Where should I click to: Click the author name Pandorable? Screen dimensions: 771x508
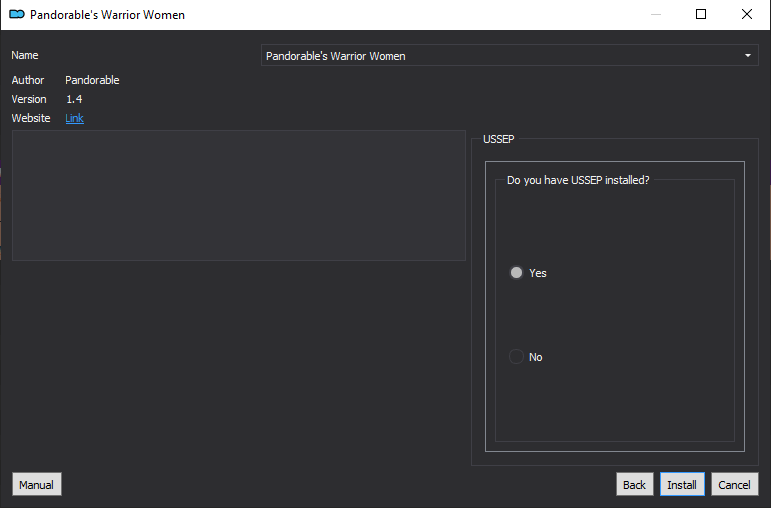point(92,80)
